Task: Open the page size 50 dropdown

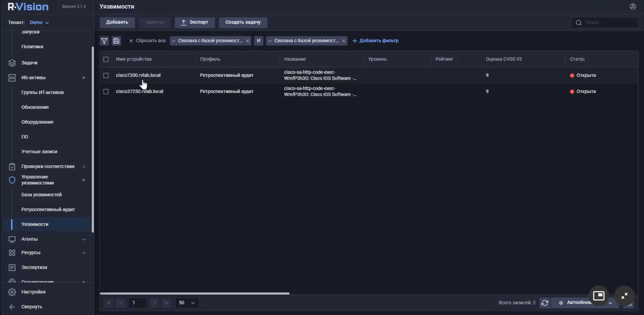Action: (x=187, y=303)
